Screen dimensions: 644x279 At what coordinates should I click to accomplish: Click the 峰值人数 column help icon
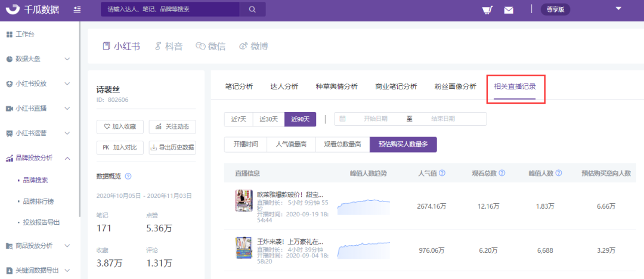tap(559, 173)
